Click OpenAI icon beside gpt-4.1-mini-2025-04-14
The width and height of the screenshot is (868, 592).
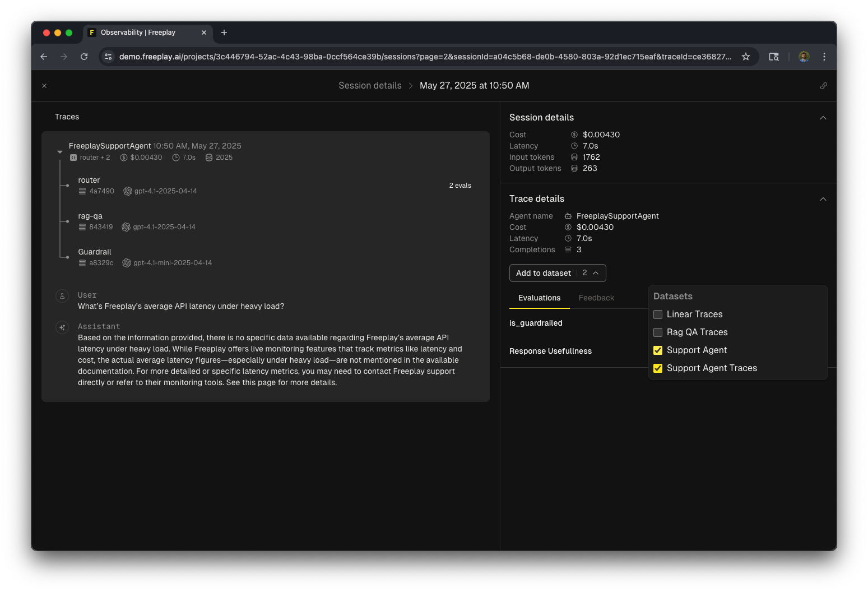(127, 263)
